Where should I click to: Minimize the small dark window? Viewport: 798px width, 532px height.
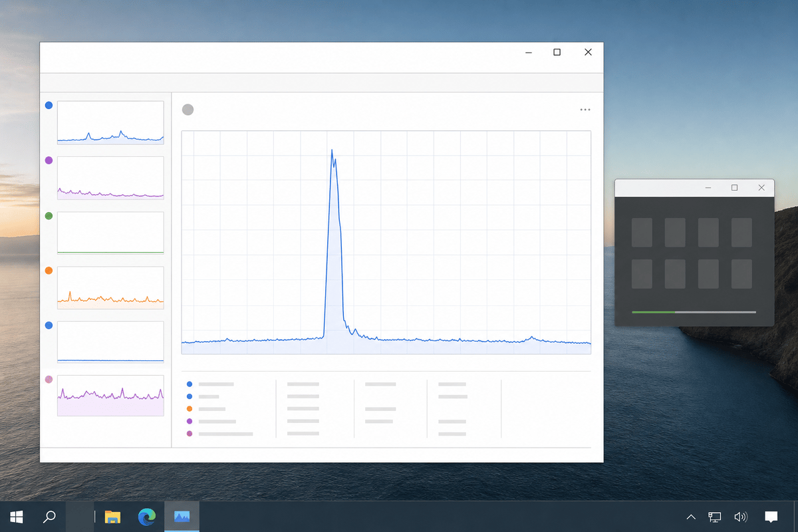pyautogui.click(x=708, y=188)
